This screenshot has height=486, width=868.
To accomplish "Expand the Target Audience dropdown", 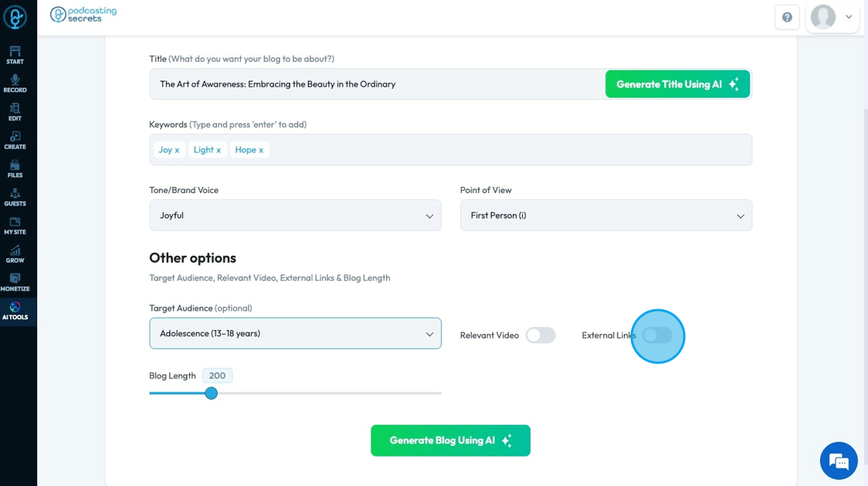I will (x=295, y=333).
